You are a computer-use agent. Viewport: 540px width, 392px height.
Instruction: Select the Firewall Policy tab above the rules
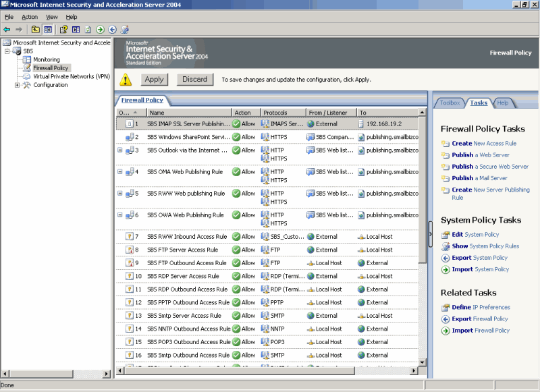142,100
